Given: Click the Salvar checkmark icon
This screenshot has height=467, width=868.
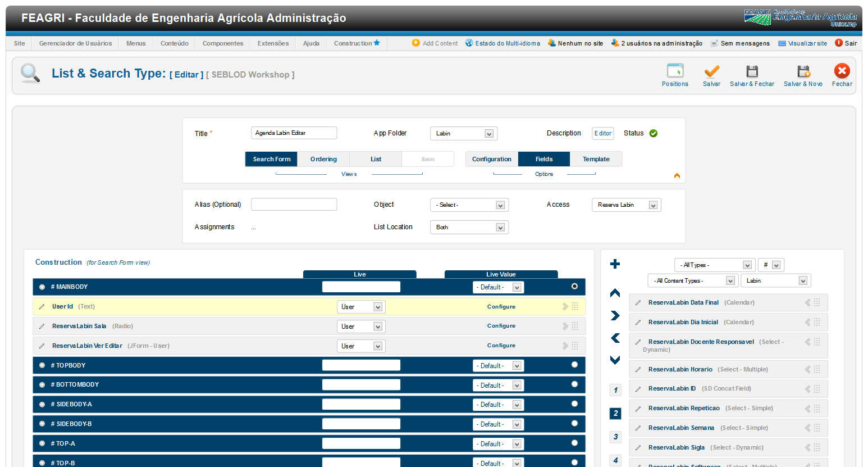Looking at the screenshot, I should 711,71.
